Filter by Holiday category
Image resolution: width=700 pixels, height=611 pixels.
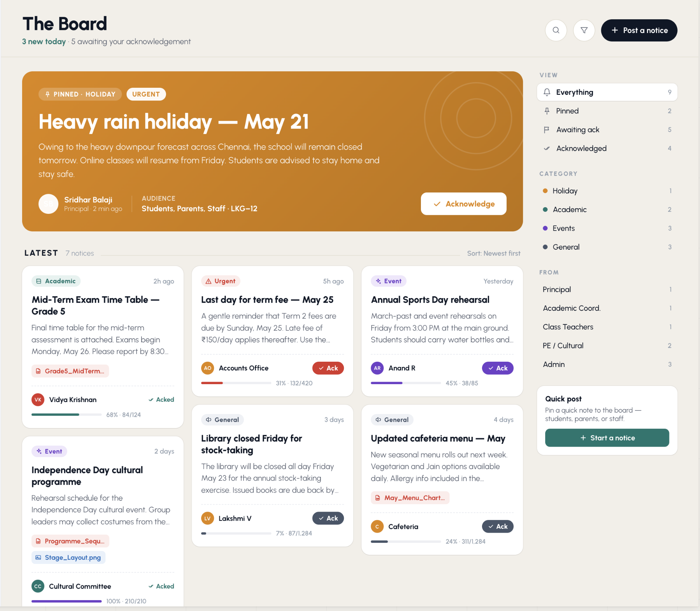pos(607,191)
